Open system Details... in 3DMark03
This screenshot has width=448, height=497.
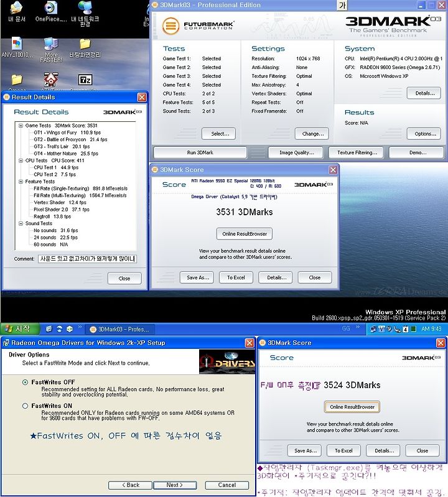tap(424, 93)
